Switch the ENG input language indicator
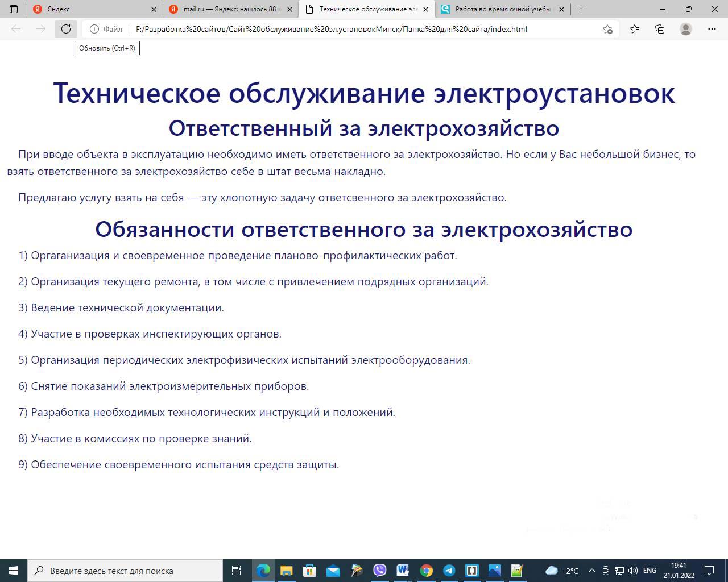The image size is (728, 582). (x=650, y=571)
